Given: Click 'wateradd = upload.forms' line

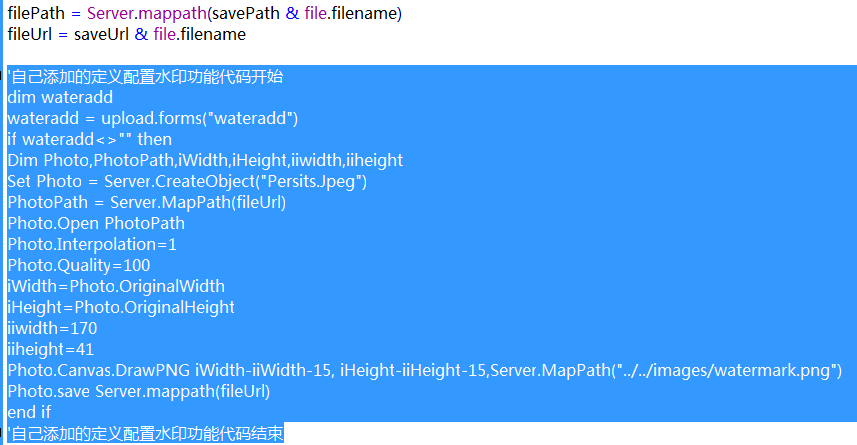Looking at the screenshot, I should point(152,118).
